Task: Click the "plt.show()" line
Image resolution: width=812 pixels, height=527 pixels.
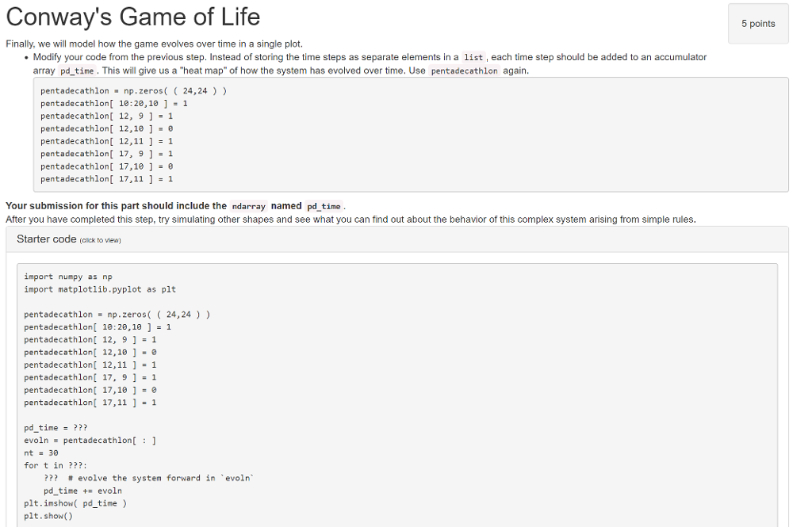Action: (x=48, y=516)
